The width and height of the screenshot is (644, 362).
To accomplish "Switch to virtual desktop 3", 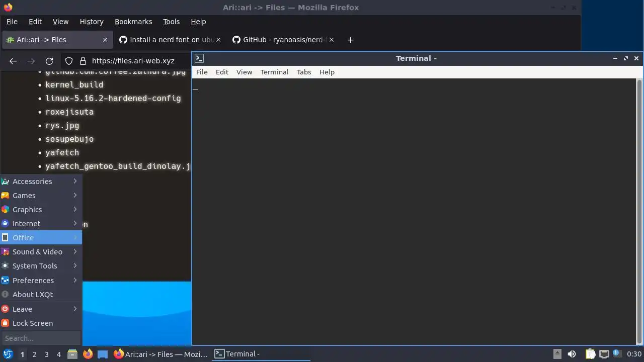I will 46,354.
